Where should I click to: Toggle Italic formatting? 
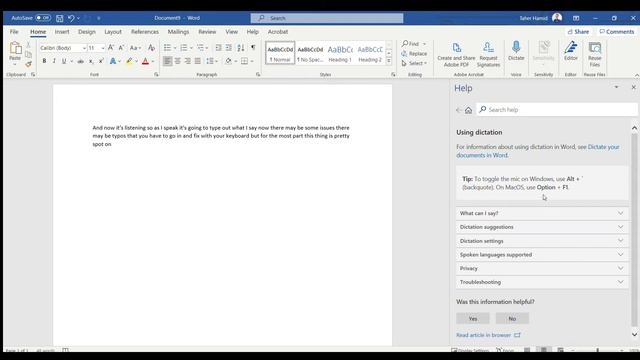click(54, 61)
